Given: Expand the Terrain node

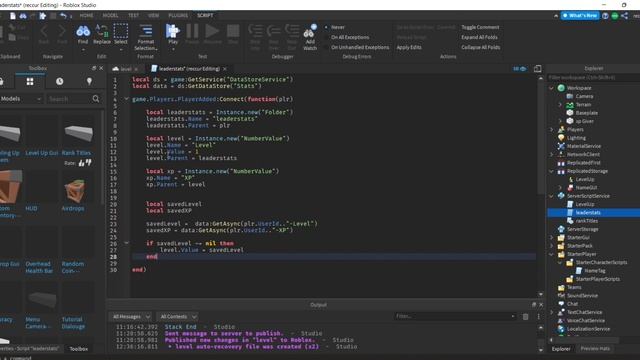Looking at the screenshot, I should [x=560, y=105].
